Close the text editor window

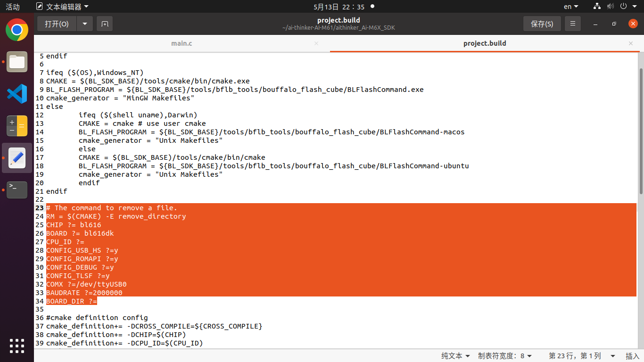click(633, 24)
